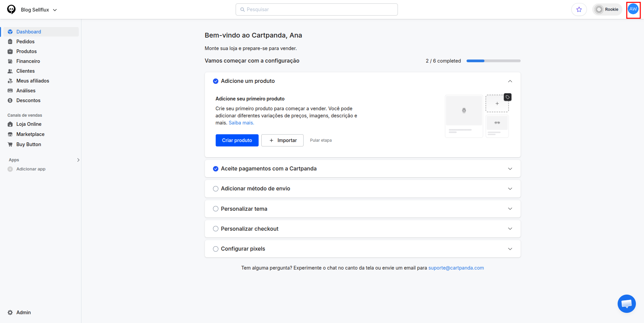Screen dimensions: 644x323
Task: Collapse the Adicione um produto section
Action: (x=510, y=81)
